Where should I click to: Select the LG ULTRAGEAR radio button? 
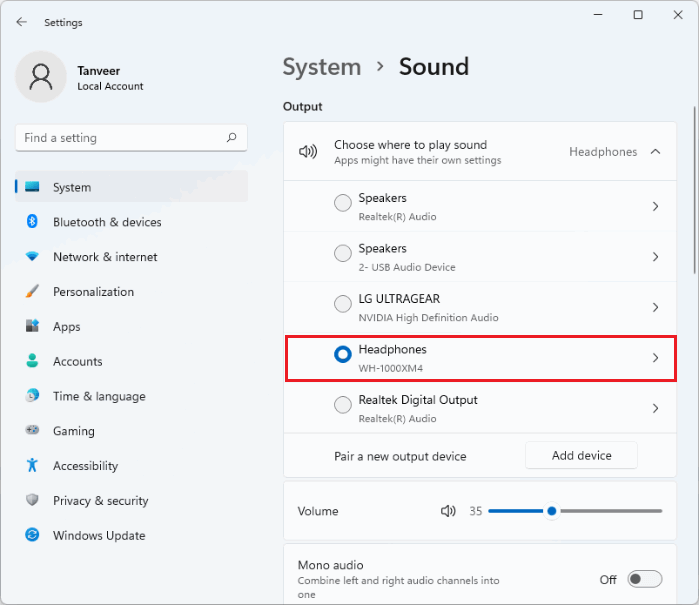click(x=343, y=304)
